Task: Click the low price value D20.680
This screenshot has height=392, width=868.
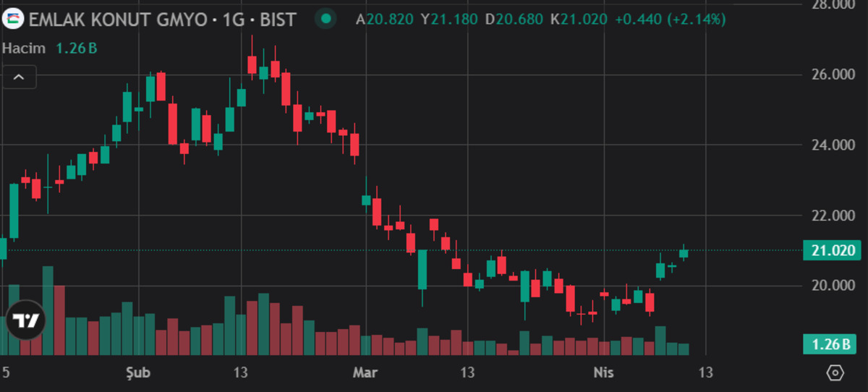Action: (x=514, y=20)
